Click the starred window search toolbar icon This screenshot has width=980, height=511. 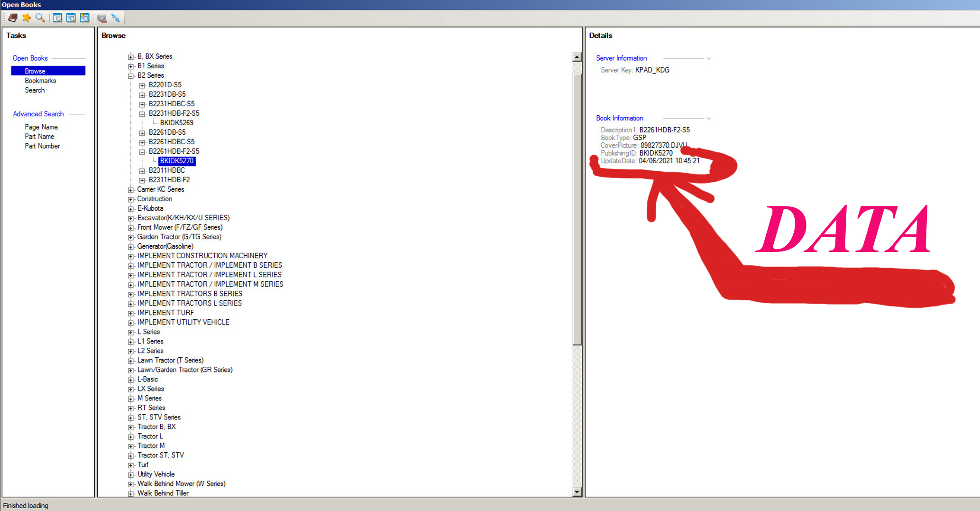(x=85, y=18)
